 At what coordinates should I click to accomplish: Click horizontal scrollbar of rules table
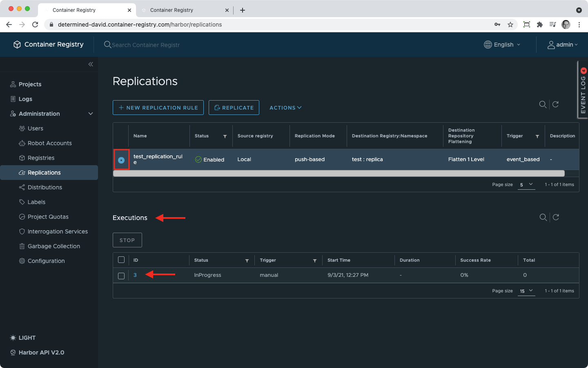pyautogui.click(x=339, y=173)
